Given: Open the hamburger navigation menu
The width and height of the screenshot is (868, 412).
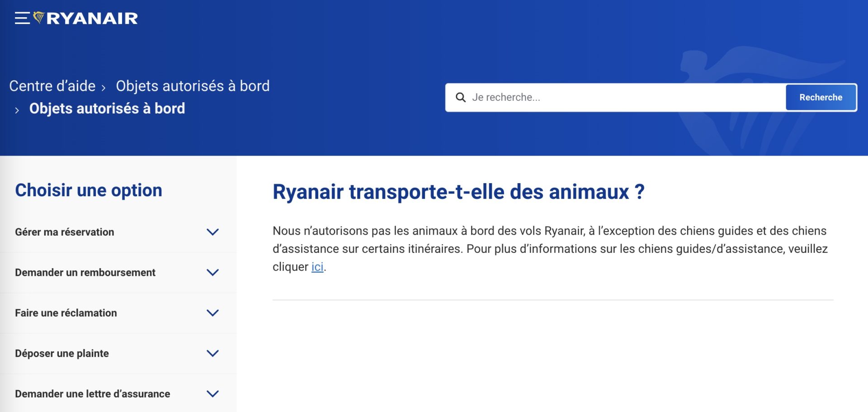Looking at the screenshot, I should point(21,17).
